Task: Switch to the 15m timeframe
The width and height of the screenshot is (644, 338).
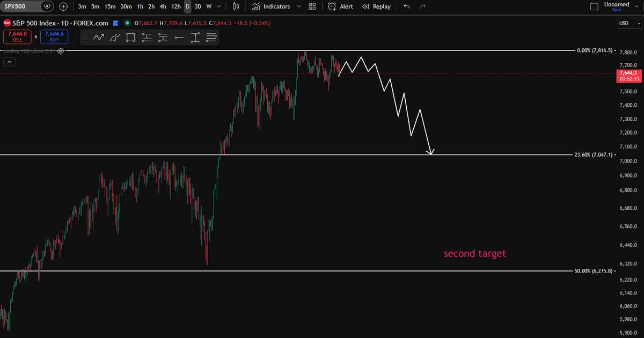Action: [109, 6]
